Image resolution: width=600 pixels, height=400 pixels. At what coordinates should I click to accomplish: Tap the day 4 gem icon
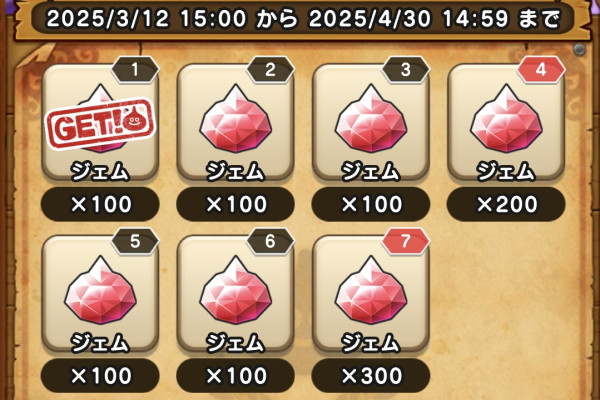click(x=506, y=119)
